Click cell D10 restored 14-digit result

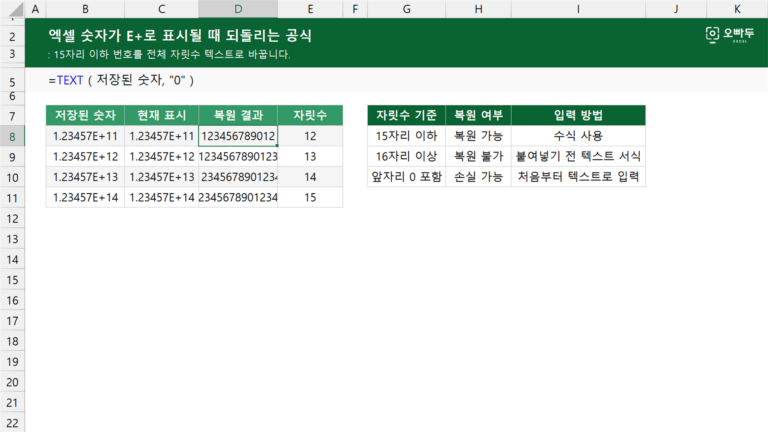coord(238,177)
